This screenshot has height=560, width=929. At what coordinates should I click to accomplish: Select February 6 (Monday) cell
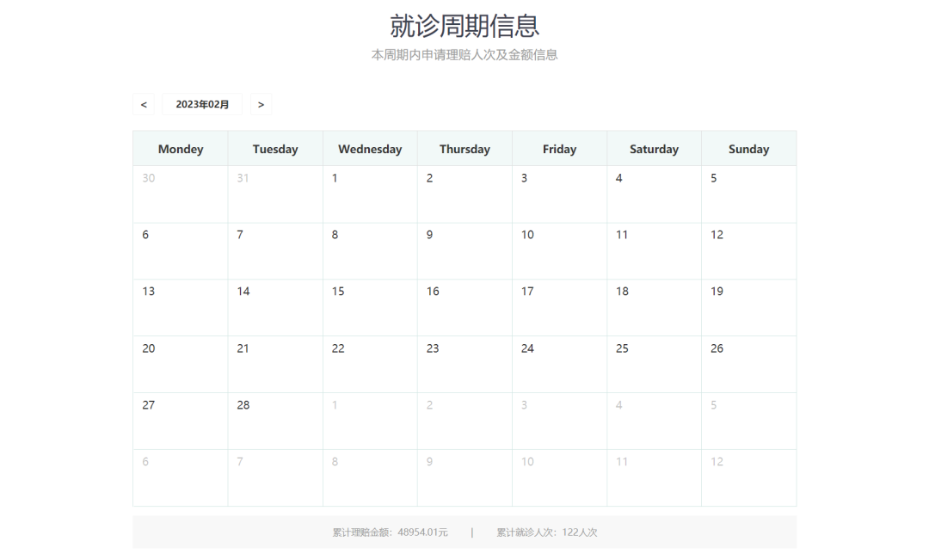(181, 251)
